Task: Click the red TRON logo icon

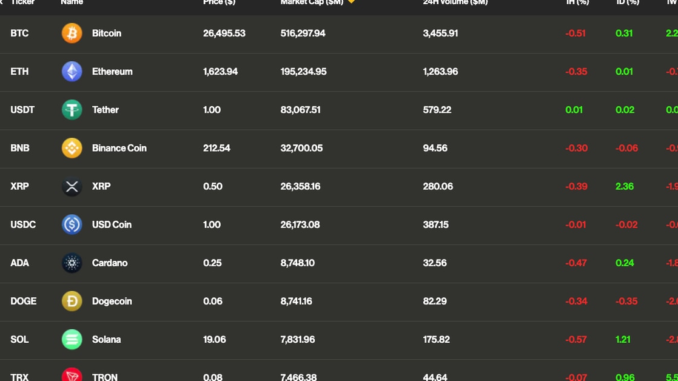Action: coord(72,375)
